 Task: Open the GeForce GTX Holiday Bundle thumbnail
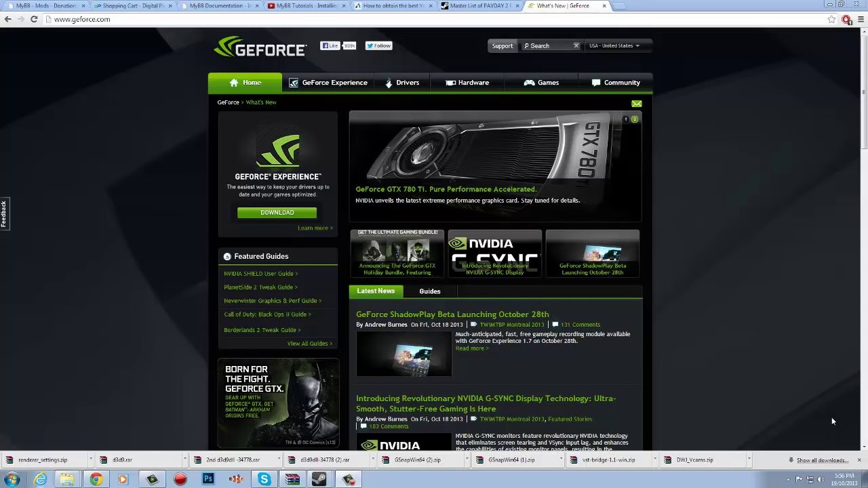pyautogui.click(x=397, y=253)
